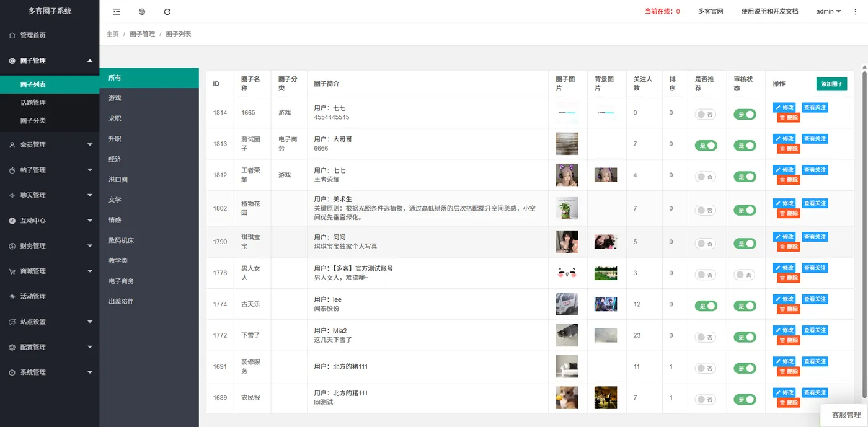Click the icon beside 活动管理
This screenshot has width=868, height=427.
[12, 297]
